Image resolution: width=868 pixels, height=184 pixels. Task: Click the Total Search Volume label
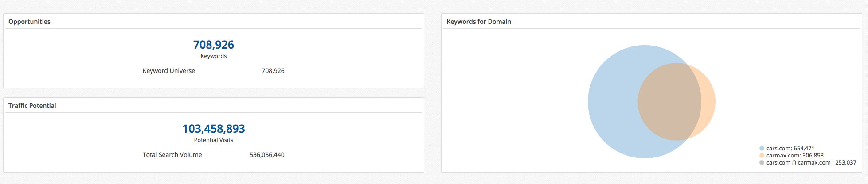(x=172, y=155)
